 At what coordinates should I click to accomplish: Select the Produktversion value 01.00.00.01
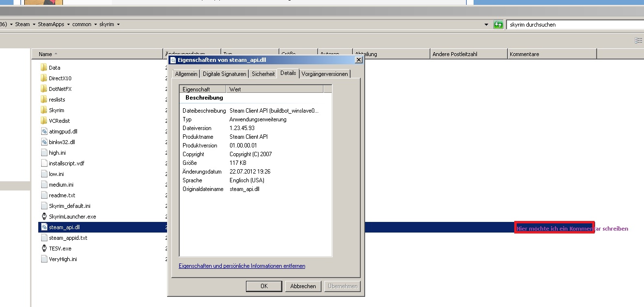tap(243, 146)
